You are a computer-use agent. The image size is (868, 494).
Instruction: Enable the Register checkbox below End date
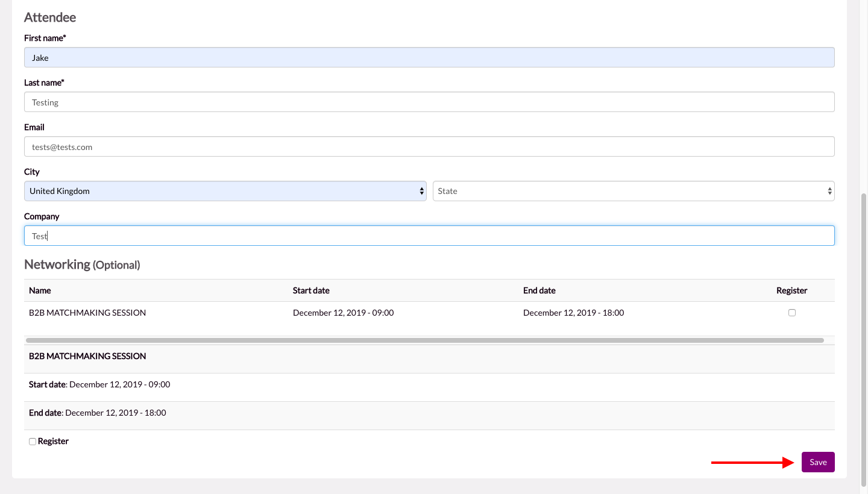pos(33,442)
